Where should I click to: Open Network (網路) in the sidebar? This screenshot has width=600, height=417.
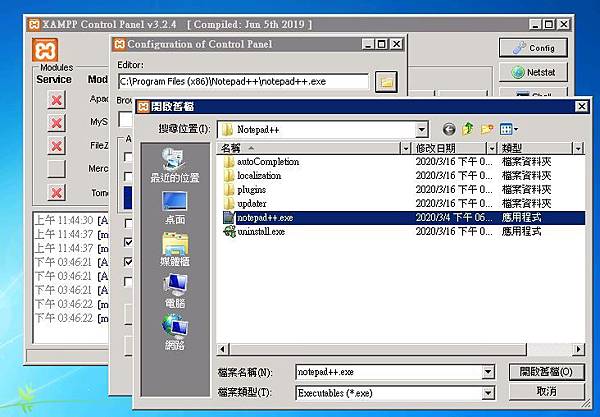click(x=174, y=332)
